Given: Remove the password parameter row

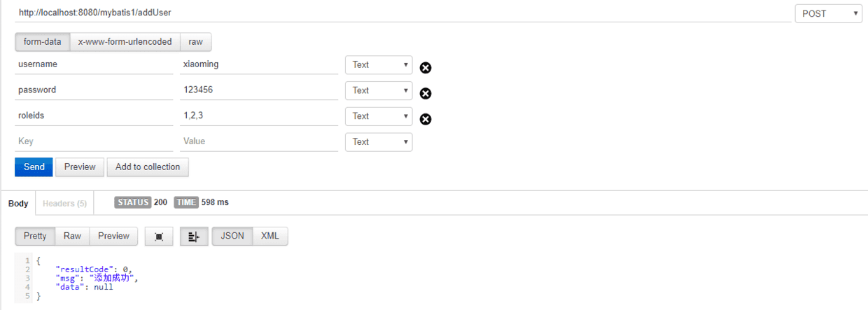Looking at the screenshot, I should (426, 94).
